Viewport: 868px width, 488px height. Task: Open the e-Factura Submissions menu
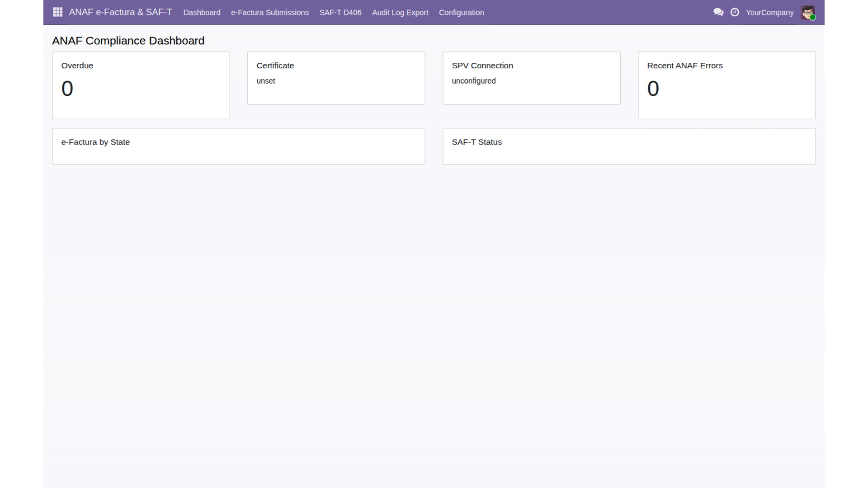(x=270, y=13)
